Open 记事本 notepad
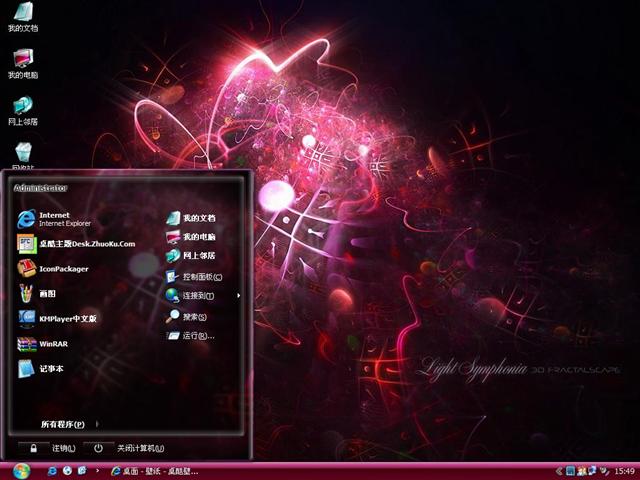 (40, 369)
